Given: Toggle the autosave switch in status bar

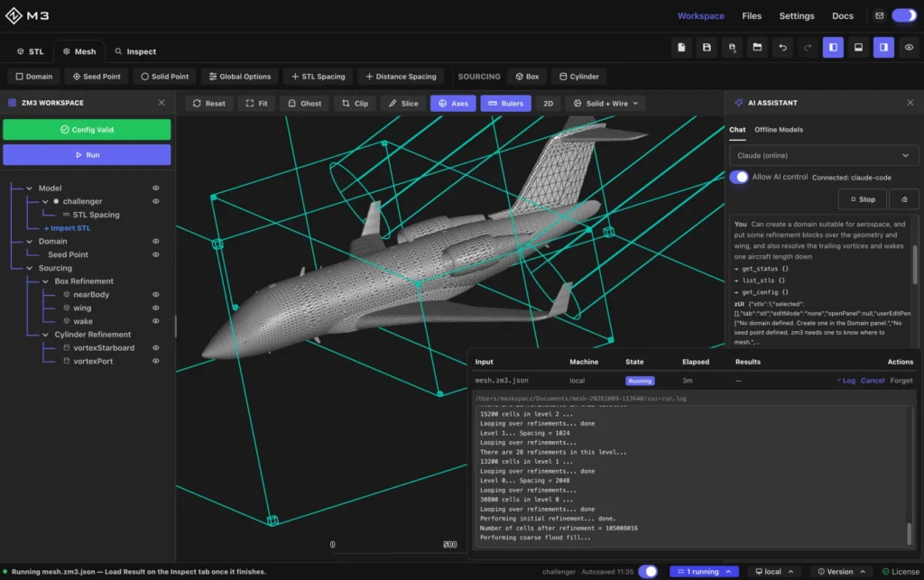Looking at the screenshot, I should [648, 571].
